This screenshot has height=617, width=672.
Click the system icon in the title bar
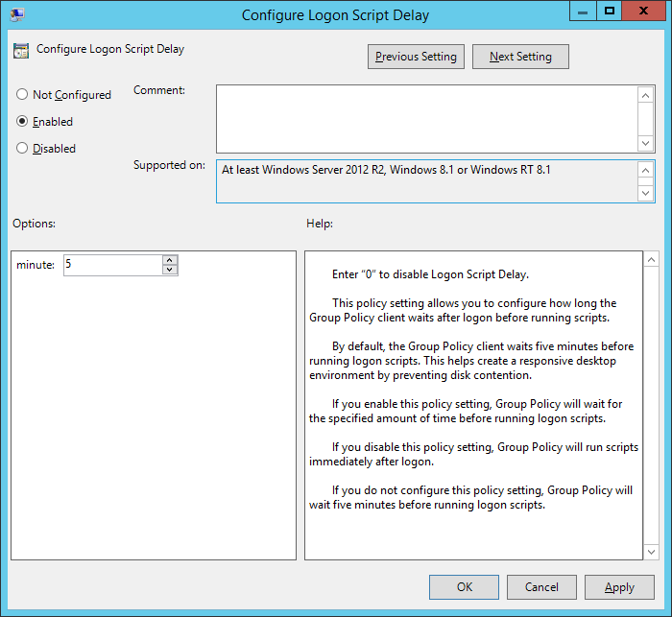[17, 14]
